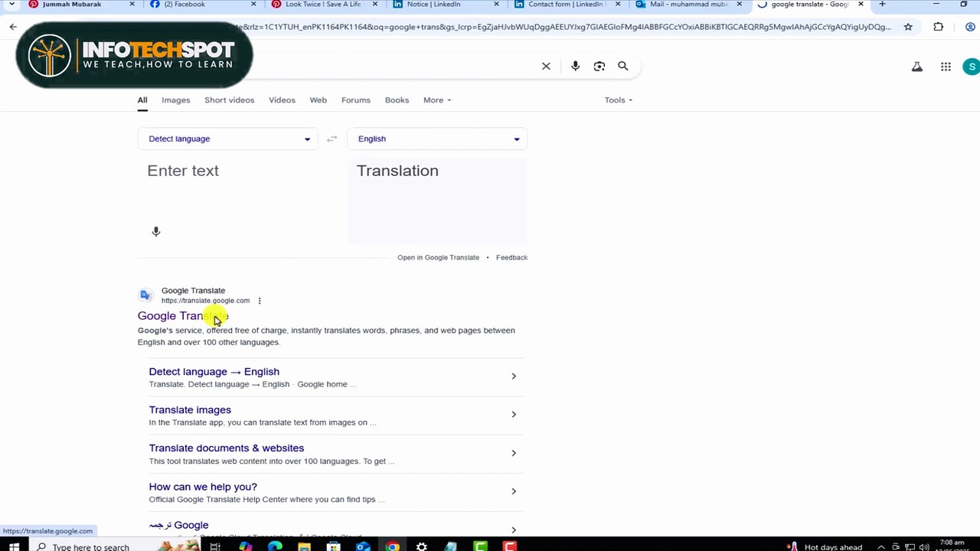Select the Images search tab
Screen dimensions: 980x551
[175, 100]
